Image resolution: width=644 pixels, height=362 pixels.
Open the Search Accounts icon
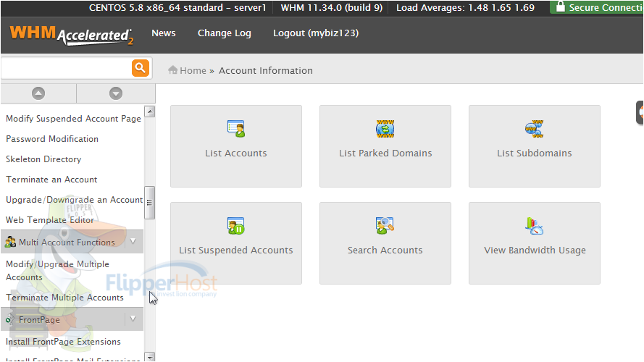[385, 226]
